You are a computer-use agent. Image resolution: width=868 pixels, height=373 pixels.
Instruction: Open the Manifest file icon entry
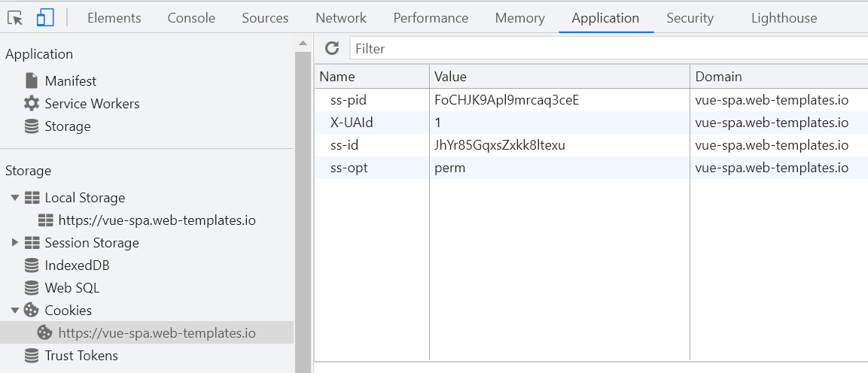click(x=32, y=80)
